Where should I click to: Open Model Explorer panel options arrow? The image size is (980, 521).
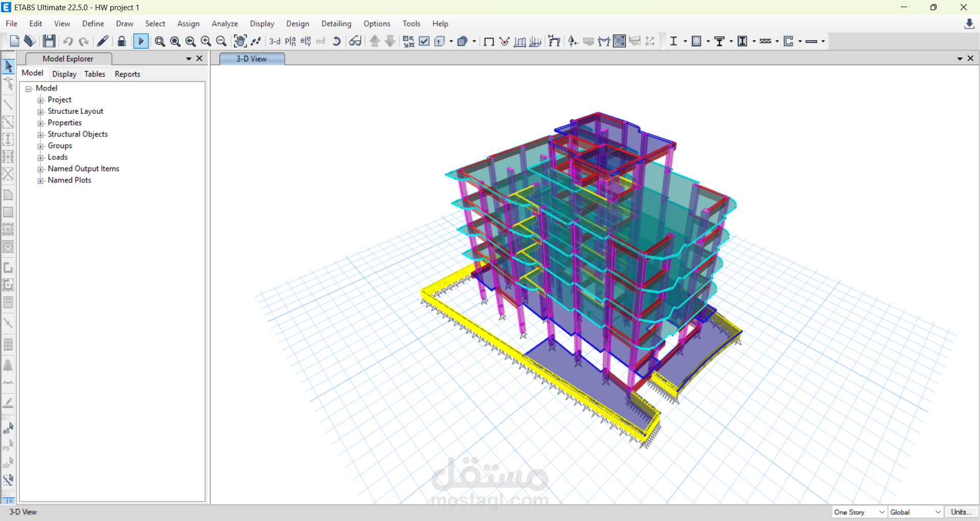tap(189, 59)
